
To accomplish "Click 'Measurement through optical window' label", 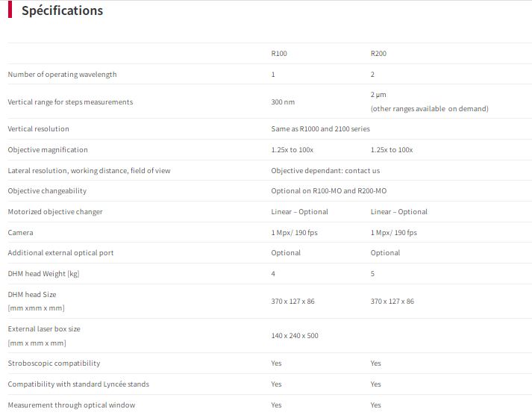I will (x=72, y=405).
